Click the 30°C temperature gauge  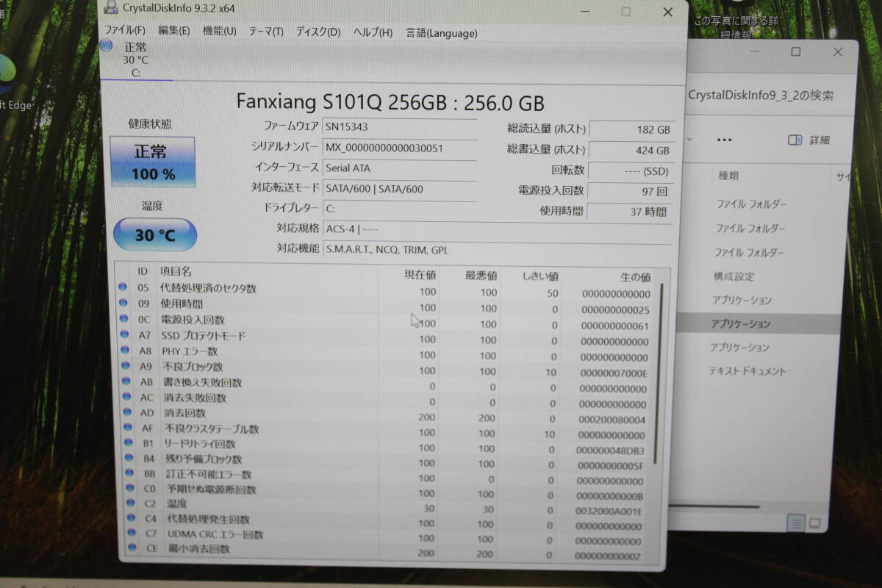[x=154, y=234]
